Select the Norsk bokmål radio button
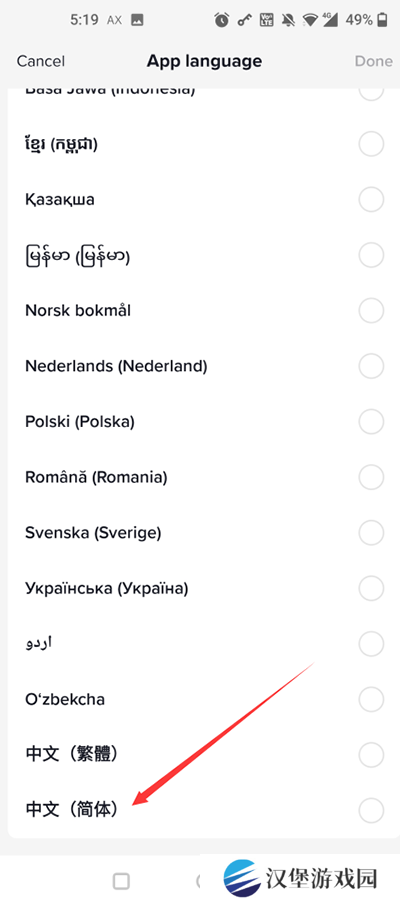400x904 pixels. [x=371, y=311]
